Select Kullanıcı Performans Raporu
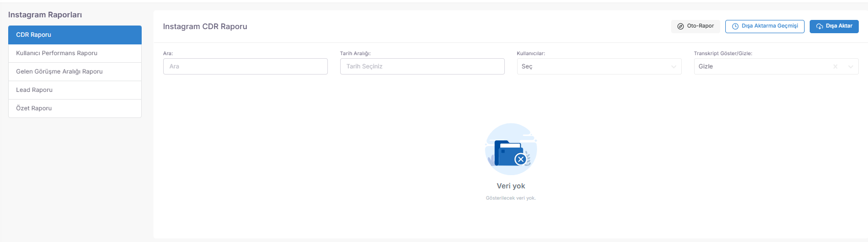Image resolution: width=868 pixels, height=242 pixels. pos(75,53)
